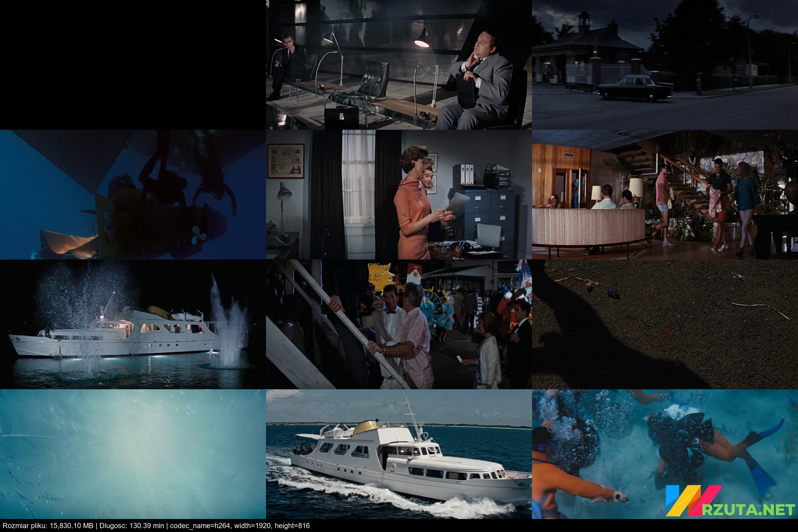The width and height of the screenshot is (798, 532).
Task: Select dark ground shadow thumbnail
Action: pyautogui.click(x=665, y=324)
